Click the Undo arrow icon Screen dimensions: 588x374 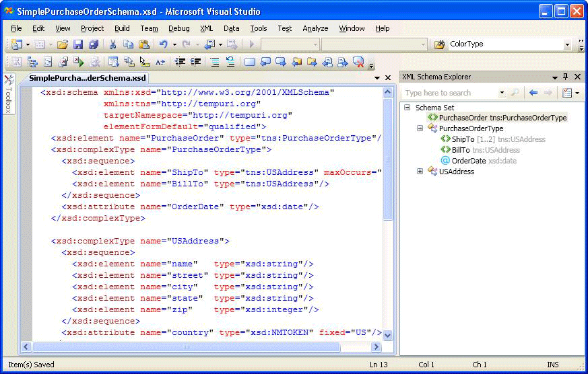(163, 44)
